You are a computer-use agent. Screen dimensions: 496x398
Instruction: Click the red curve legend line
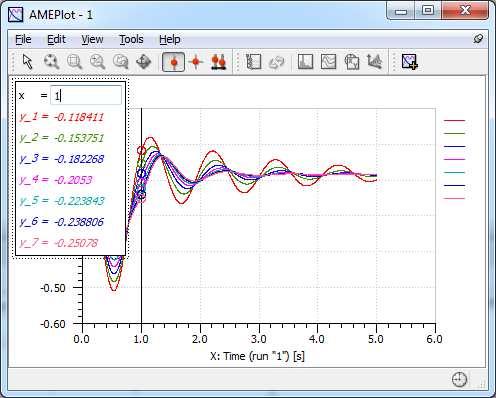454,121
